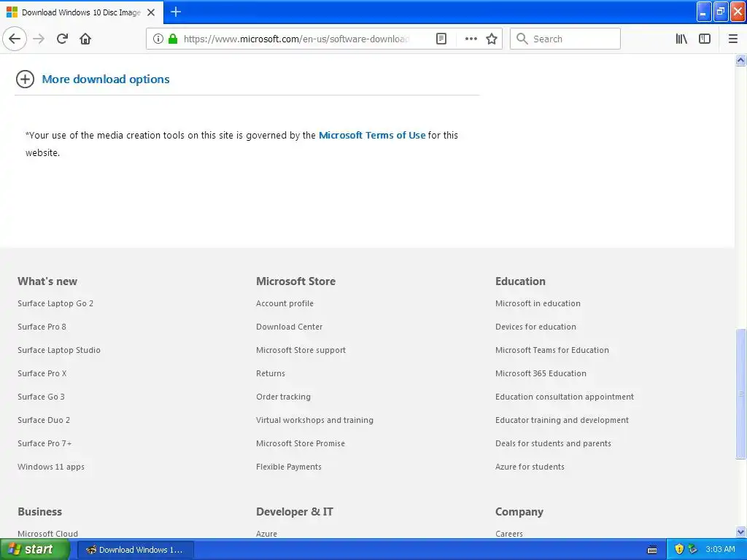
Task: Open Devices for education link
Action: (536, 327)
